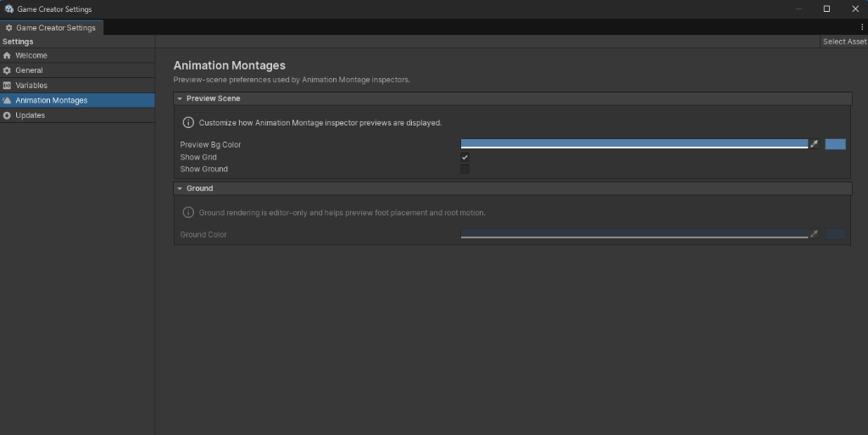Open the Preview Bg Color picker field

pyautogui.click(x=634, y=144)
